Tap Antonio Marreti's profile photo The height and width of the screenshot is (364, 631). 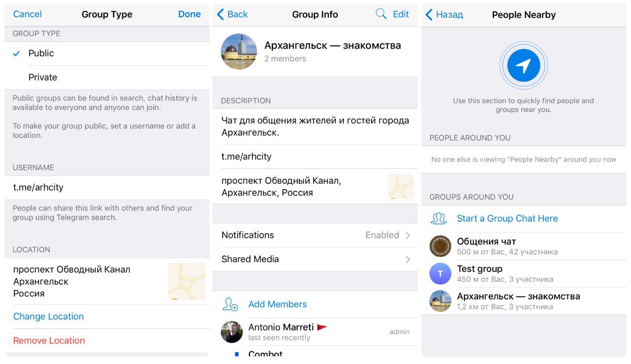[232, 332]
